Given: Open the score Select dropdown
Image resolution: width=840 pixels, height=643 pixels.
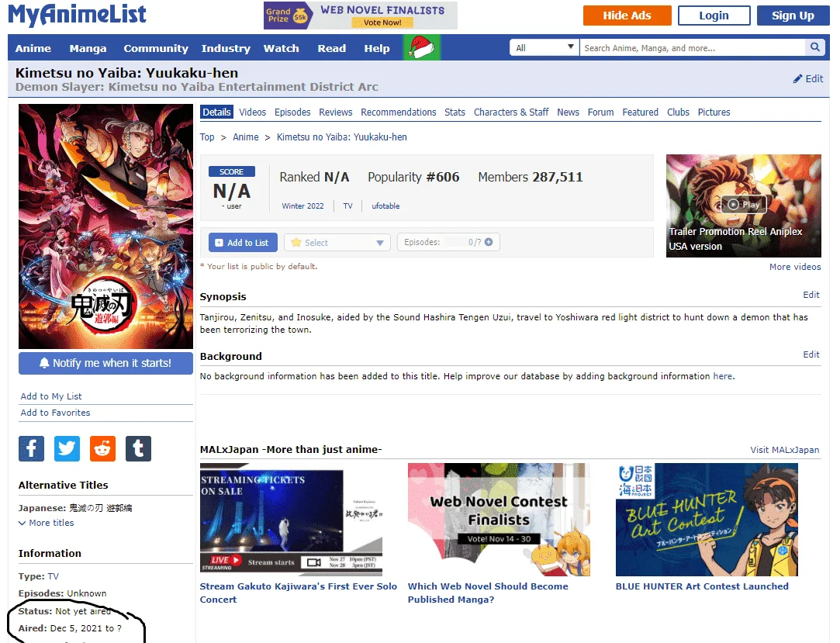Looking at the screenshot, I should tap(337, 243).
